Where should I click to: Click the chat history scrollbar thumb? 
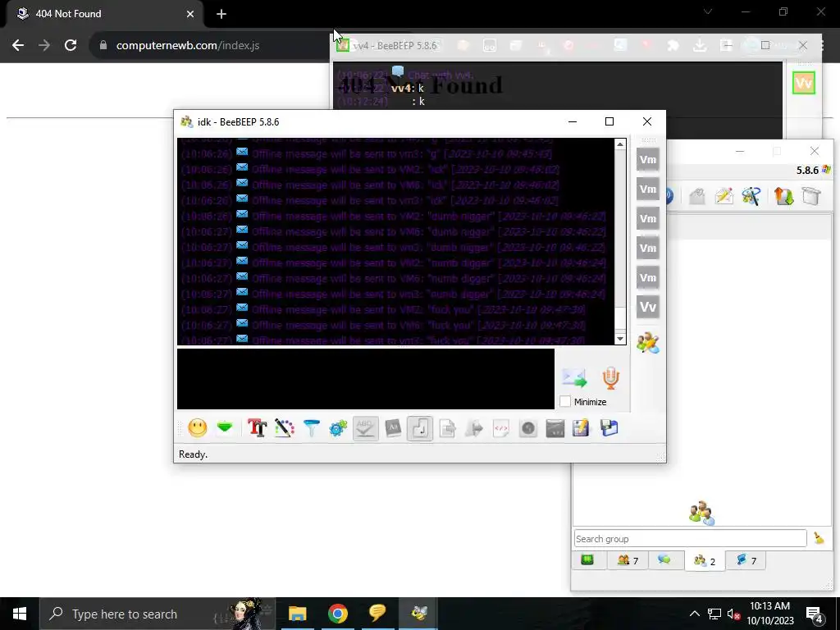[x=620, y=318]
